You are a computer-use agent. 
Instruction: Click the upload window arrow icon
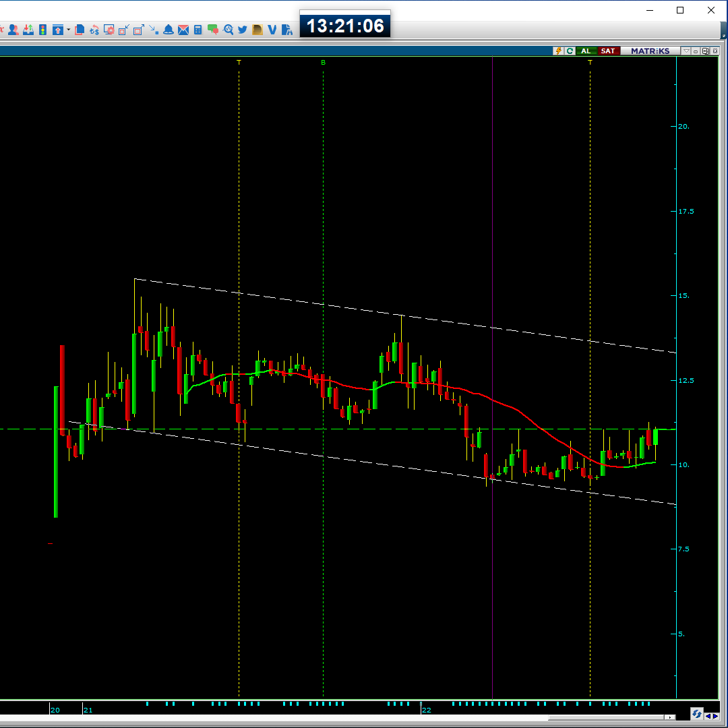[x=57, y=30]
